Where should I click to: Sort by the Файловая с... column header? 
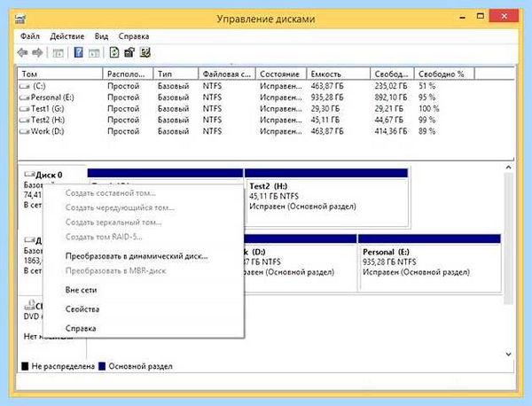tap(227, 74)
